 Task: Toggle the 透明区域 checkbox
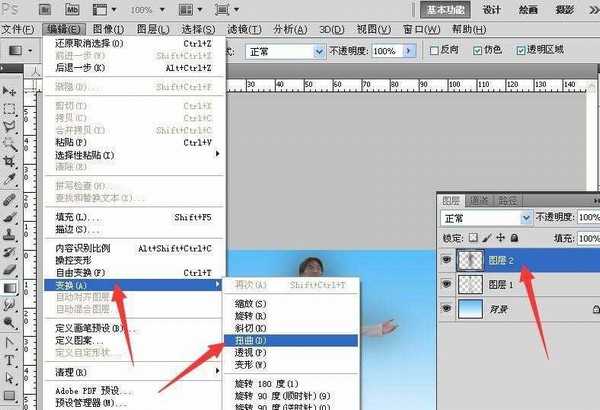pos(520,51)
